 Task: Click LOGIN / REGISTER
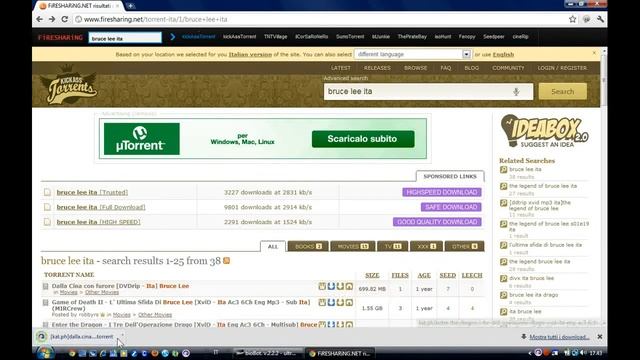coord(562,68)
